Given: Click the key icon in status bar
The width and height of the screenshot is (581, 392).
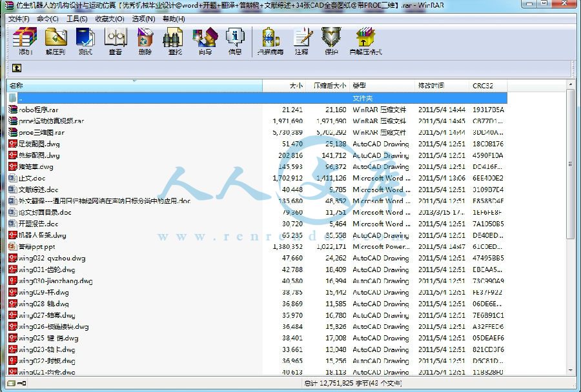Looking at the screenshot, I should click(21, 383).
